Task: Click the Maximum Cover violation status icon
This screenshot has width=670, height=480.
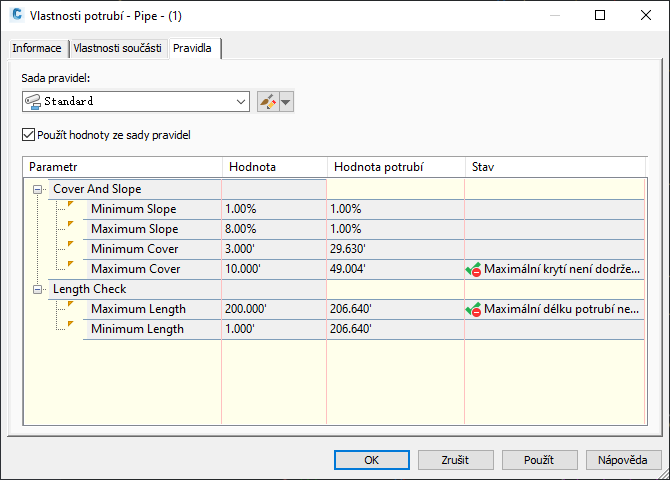Action: coord(473,269)
